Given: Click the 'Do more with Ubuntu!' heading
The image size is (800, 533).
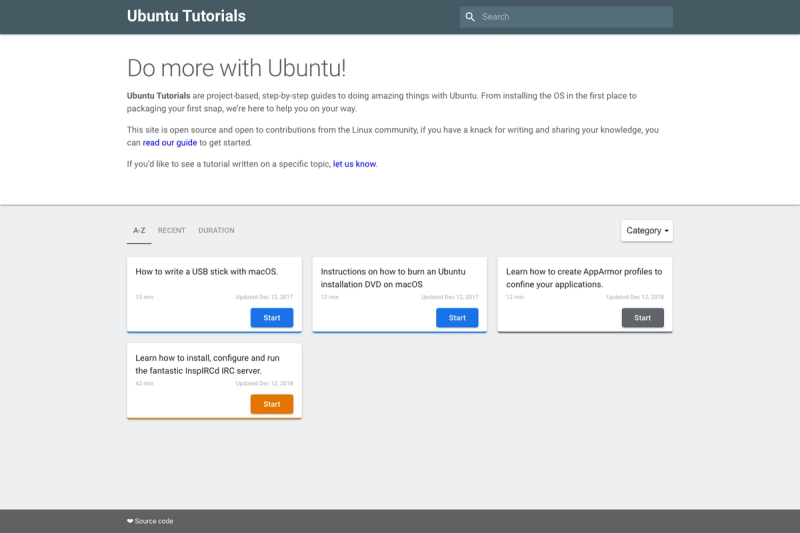Looking at the screenshot, I should point(236,68).
